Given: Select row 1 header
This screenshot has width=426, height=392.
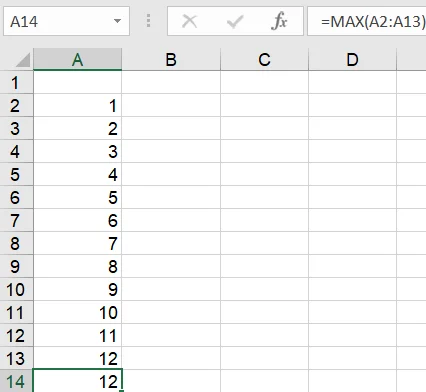Looking at the screenshot, I should [x=16, y=82].
